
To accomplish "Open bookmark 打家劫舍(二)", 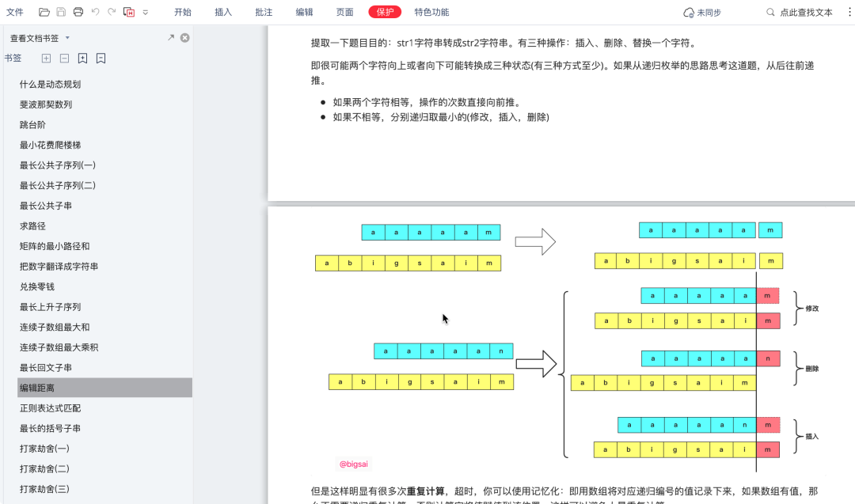I will coord(44,468).
